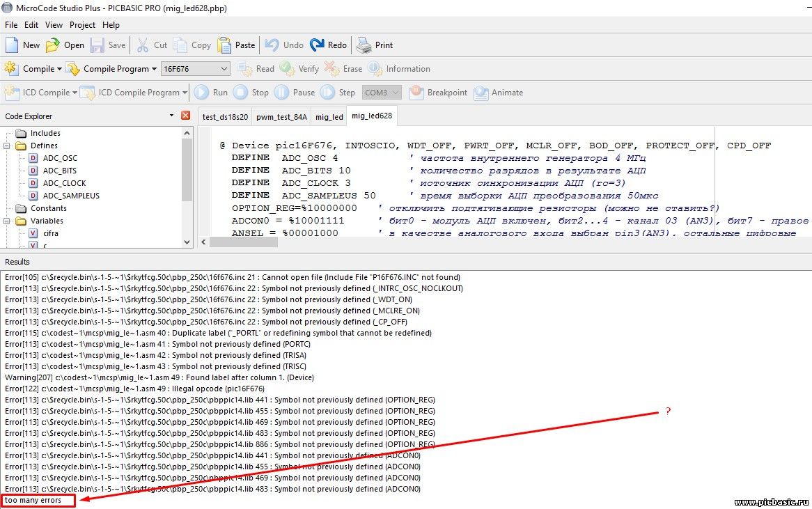
Task: Open the 16F676 device combo box
Action: click(x=195, y=68)
